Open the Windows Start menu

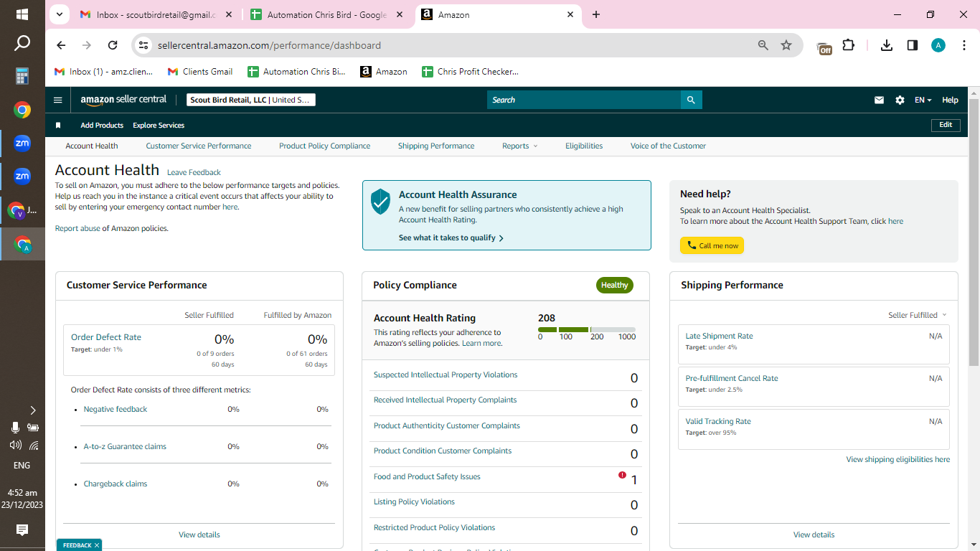coord(22,14)
